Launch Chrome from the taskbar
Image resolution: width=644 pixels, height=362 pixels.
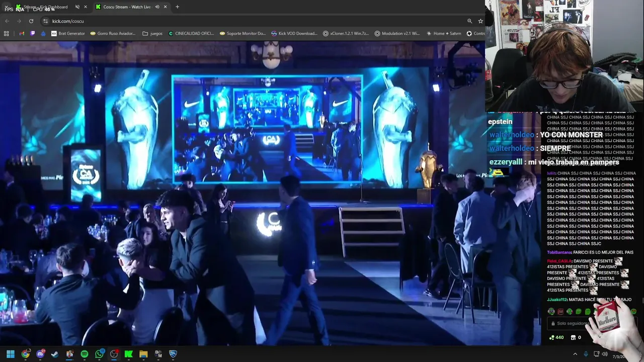tap(25, 354)
